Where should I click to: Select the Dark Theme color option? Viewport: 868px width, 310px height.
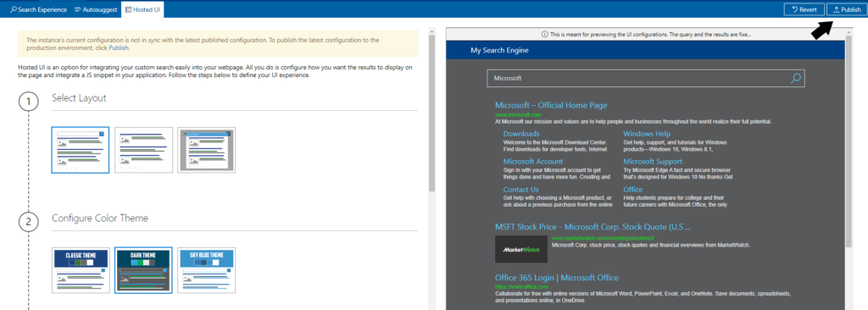pos(143,270)
